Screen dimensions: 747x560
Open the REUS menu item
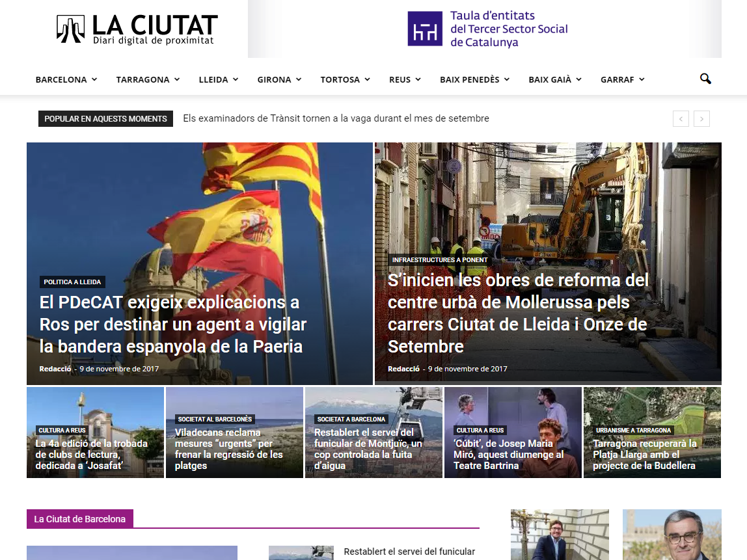pyautogui.click(x=400, y=79)
